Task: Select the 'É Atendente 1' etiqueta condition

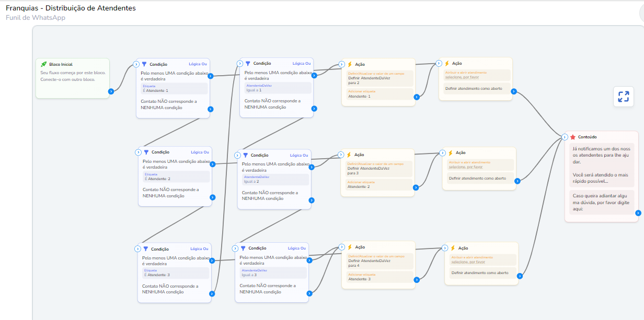Action: 175,89
